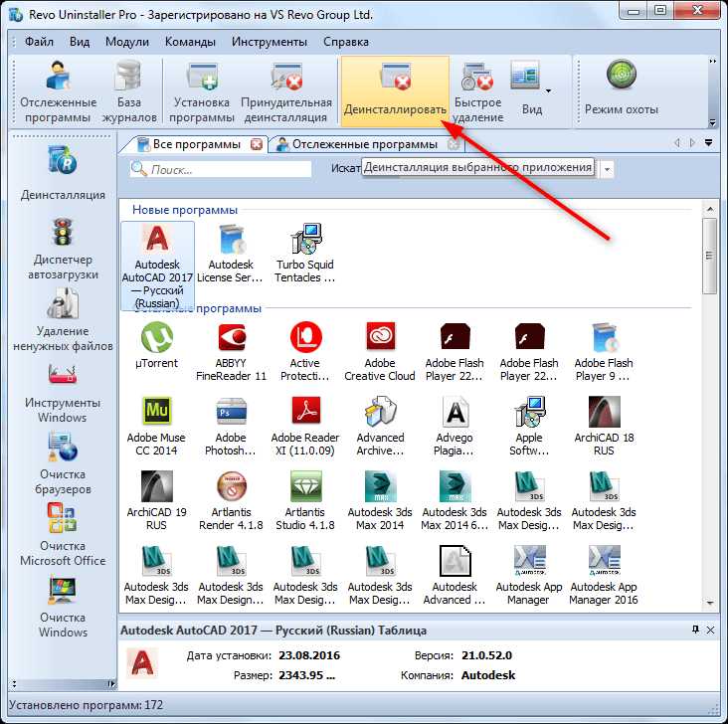The height and width of the screenshot is (724, 728).
Task: Close the AutoCAD details panel
Action: pyautogui.click(x=710, y=630)
